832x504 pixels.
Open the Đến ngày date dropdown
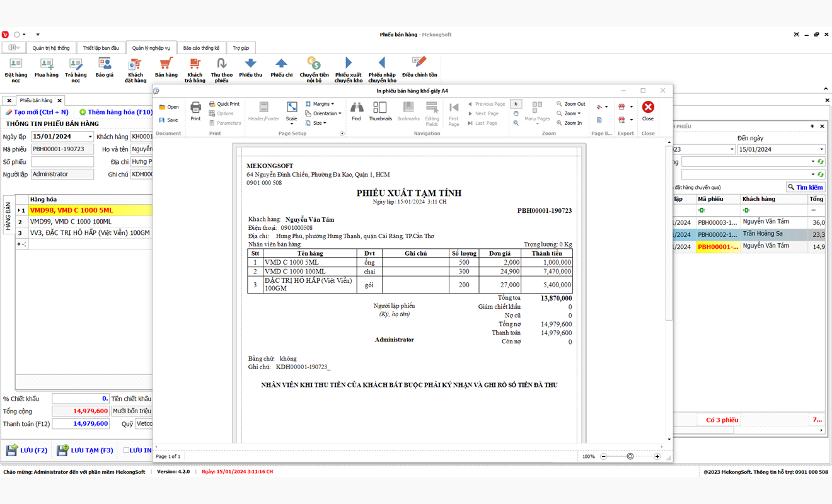pyautogui.click(x=821, y=149)
